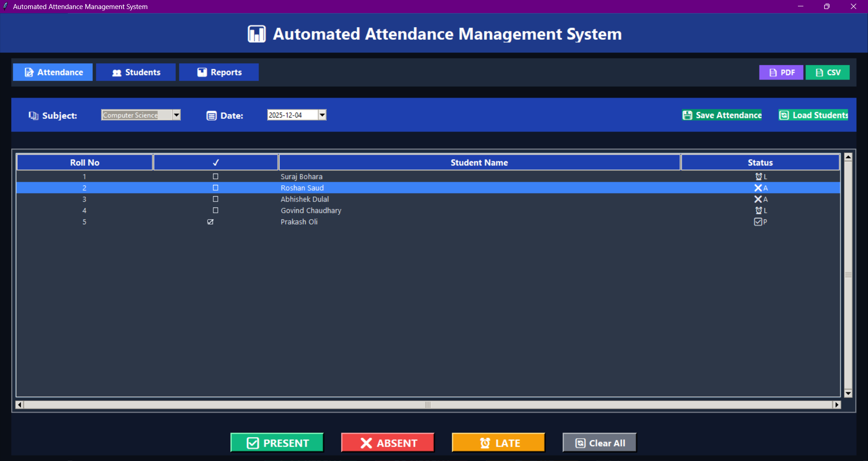Click the red X icon inside ABSENT button

365,442
